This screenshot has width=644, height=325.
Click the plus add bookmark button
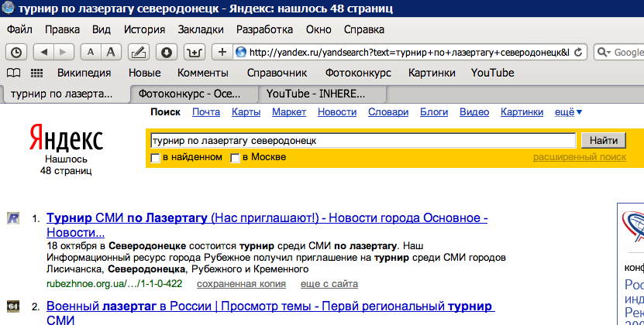click(x=222, y=52)
